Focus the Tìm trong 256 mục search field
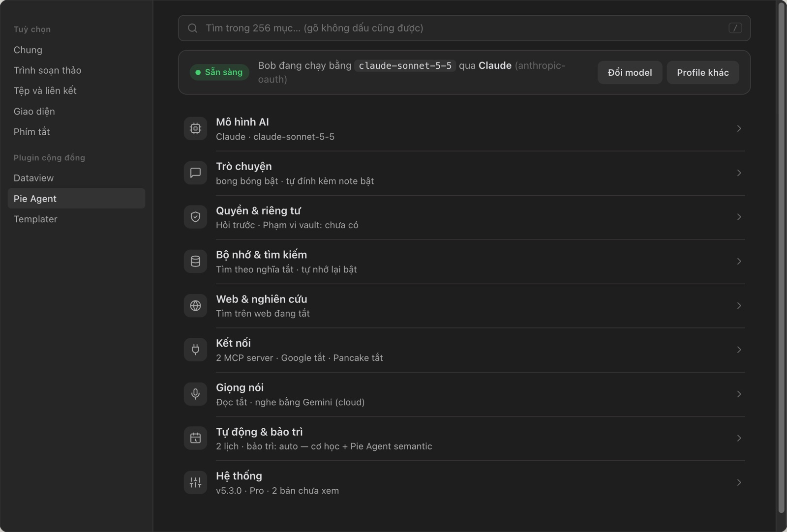The image size is (787, 532). (x=464, y=28)
